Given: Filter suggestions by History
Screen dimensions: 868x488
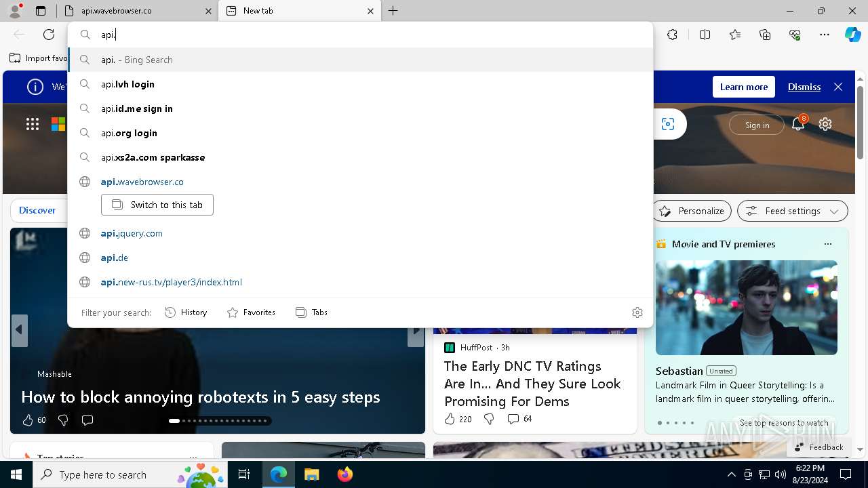Looking at the screenshot, I should pyautogui.click(x=186, y=312).
